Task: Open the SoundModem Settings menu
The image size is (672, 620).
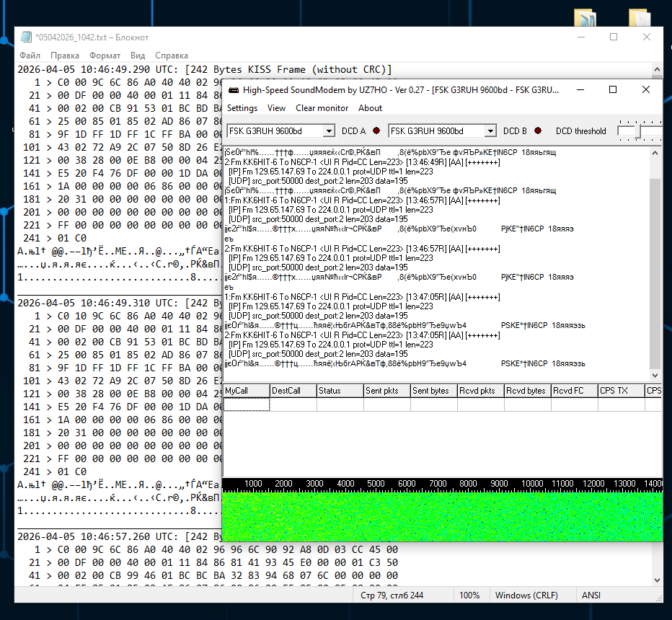Action: tap(242, 108)
